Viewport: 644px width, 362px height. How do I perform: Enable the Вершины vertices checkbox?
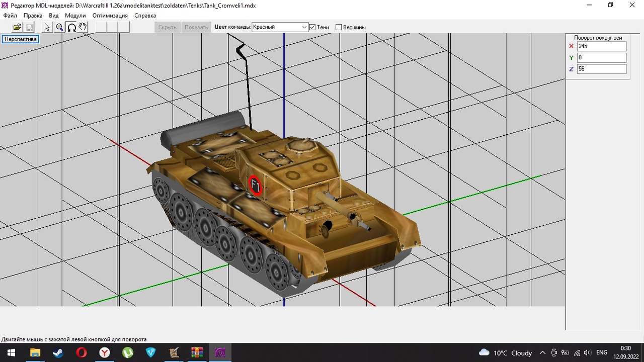[339, 27]
